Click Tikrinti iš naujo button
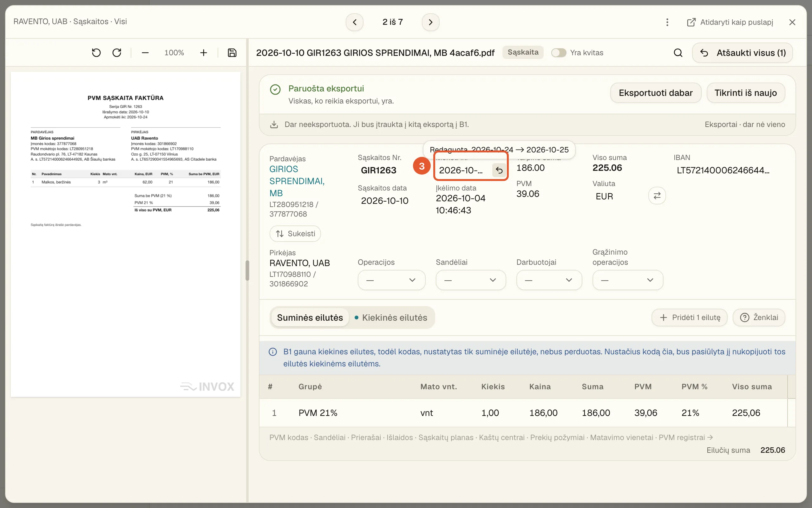The height and width of the screenshot is (508, 812). click(746, 93)
